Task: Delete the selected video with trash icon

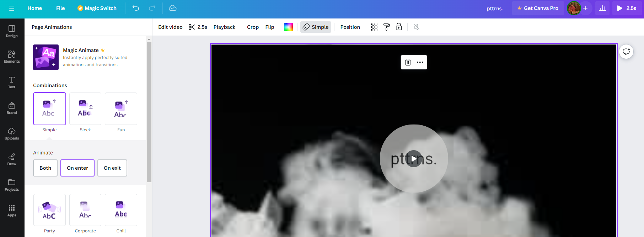Action: (408, 62)
